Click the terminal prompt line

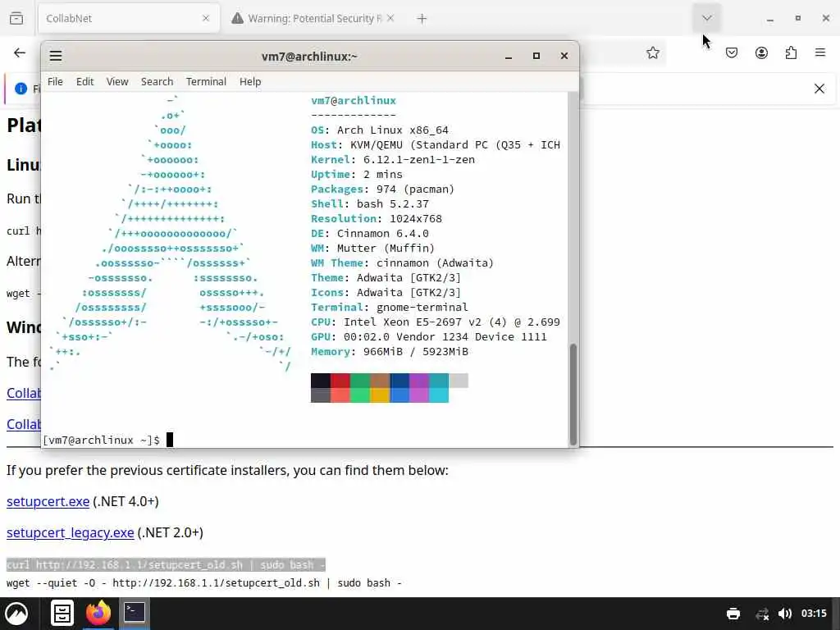pos(107,440)
